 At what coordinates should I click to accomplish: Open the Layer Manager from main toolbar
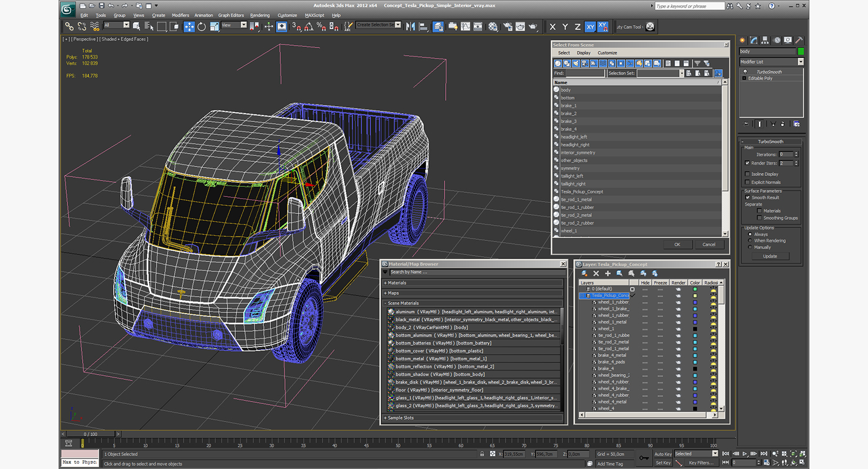[x=438, y=26]
